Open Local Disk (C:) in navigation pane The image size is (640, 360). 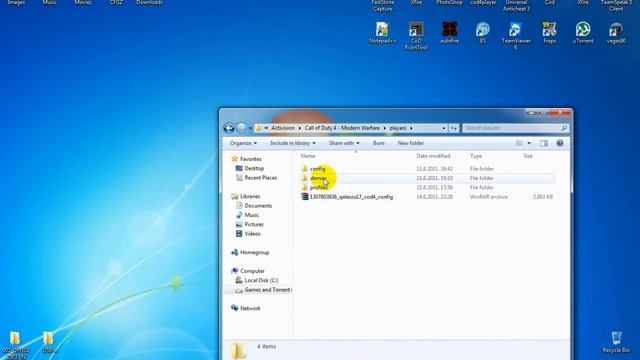[x=261, y=280]
